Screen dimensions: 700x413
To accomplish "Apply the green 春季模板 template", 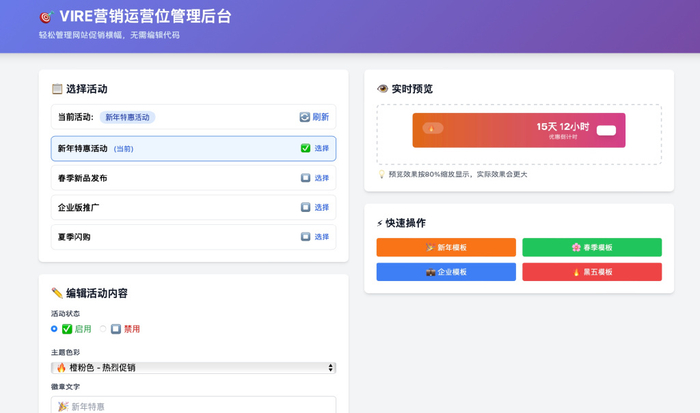I will 591,247.
